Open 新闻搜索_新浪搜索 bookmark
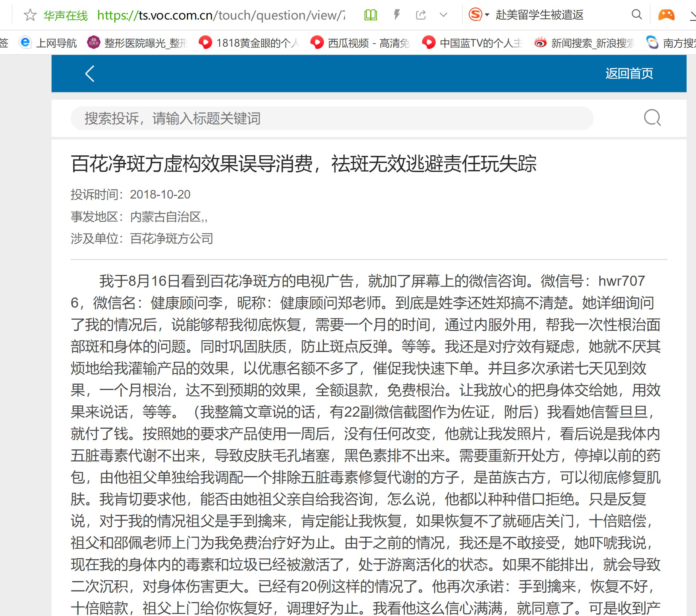This screenshot has width=696, height=616. (x=584, y=43)
